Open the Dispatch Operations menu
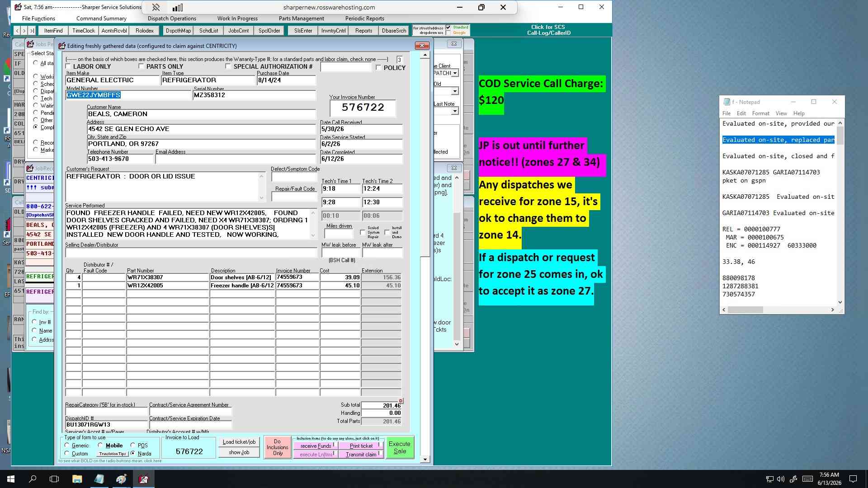The width and height of the screenshot is (868, 488). (x=172, y=19)
